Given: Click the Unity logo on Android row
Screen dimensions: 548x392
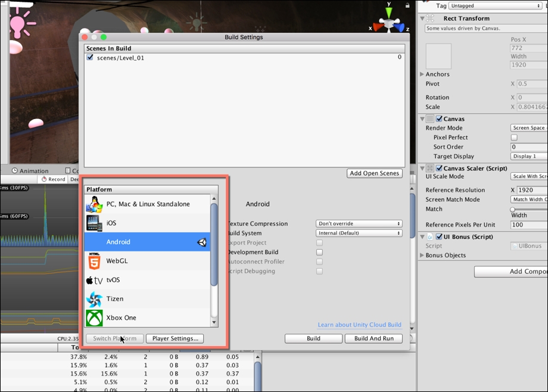Looking at the screenshot, I should (x=202, y=242).
